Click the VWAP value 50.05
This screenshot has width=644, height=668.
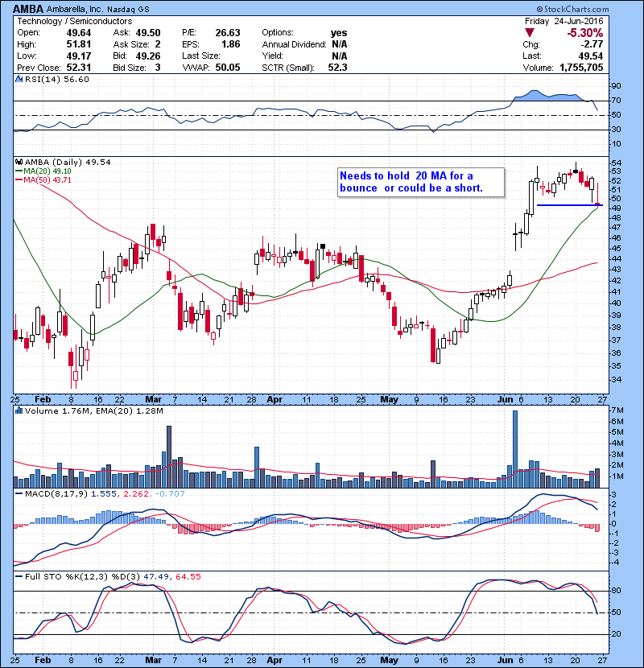[228, 68]
